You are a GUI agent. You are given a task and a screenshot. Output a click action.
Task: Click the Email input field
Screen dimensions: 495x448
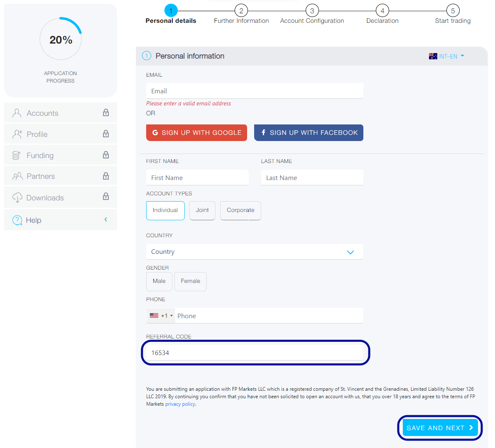click(x=255, y=91)
